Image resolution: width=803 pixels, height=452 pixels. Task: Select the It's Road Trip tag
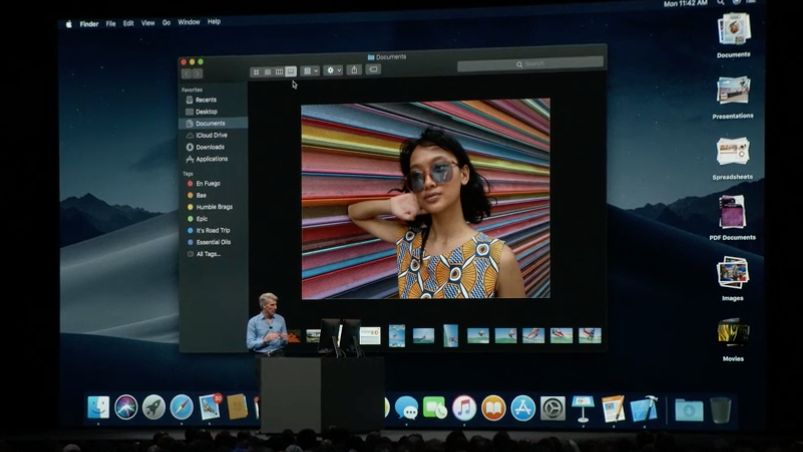coord(208,230)
